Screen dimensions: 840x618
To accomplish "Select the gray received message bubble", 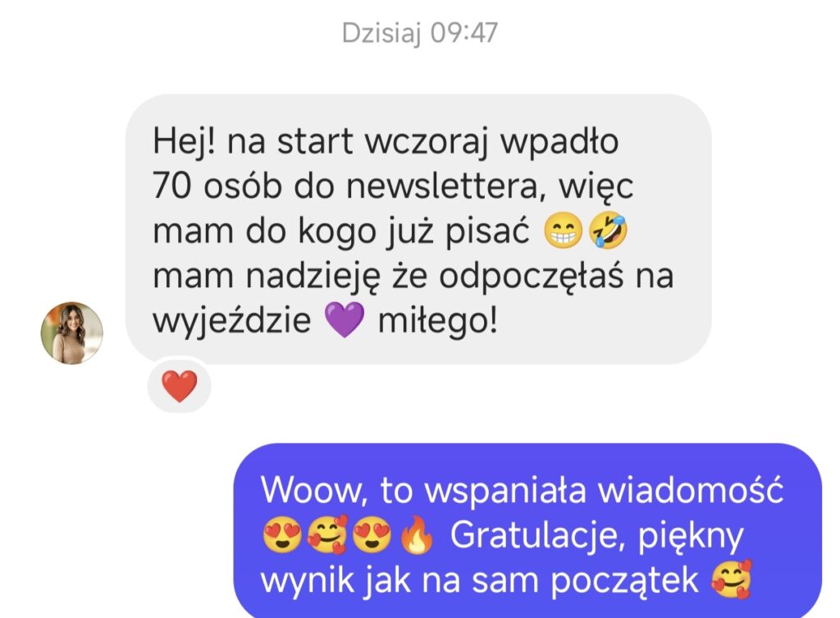I will pyautogui.click(x=418, y=230).
